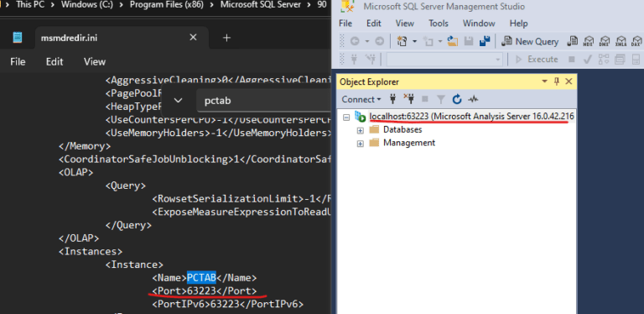This screenshot has height=314, width=644.
Task: Expand the Management folder
Action: 361,144
